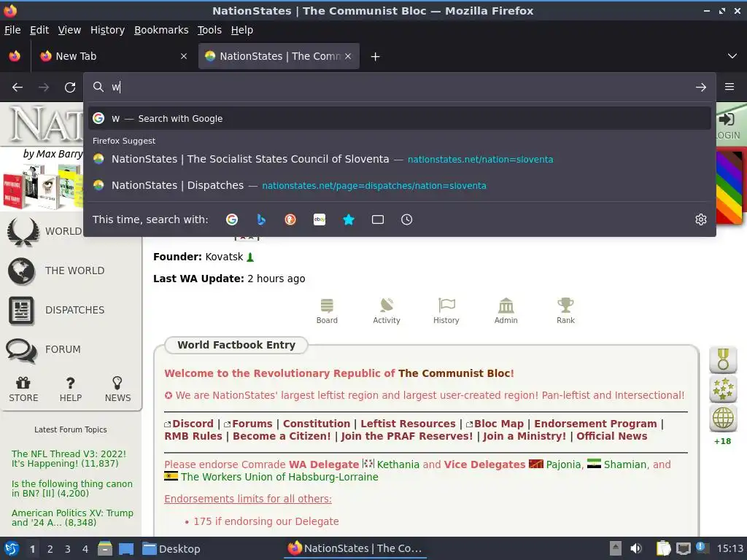Search this time with DuckDuckGo icon
This screenshot has width=747, height=560.
(290, 219)
